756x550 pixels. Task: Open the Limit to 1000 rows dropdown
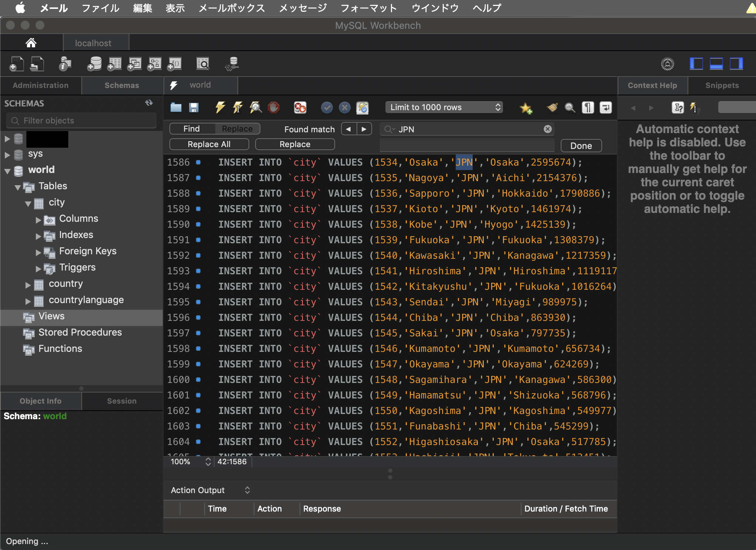coord(444,108)
